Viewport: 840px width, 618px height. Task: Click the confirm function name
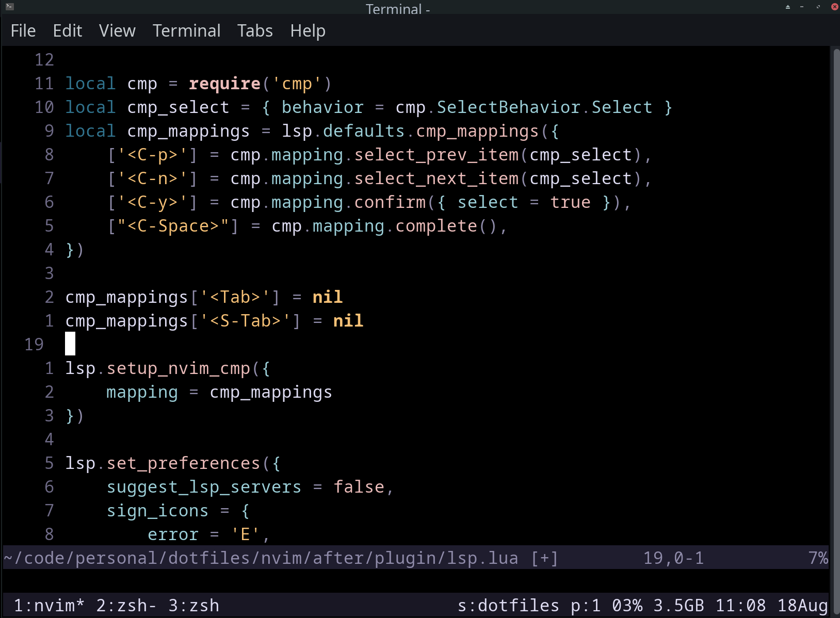(x=390, y=202)
